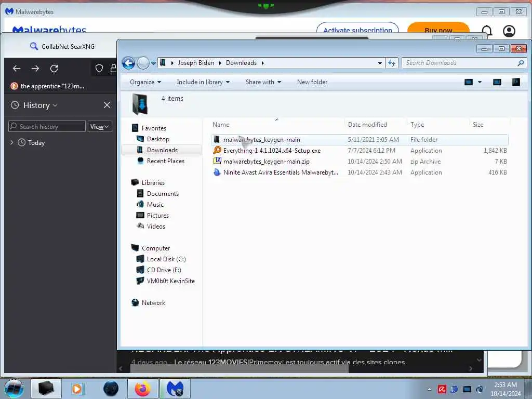The width and height of the screenshot is (532, 399).
Task: Select the CollabNet SearXNG browser tab
Action: 62,46
